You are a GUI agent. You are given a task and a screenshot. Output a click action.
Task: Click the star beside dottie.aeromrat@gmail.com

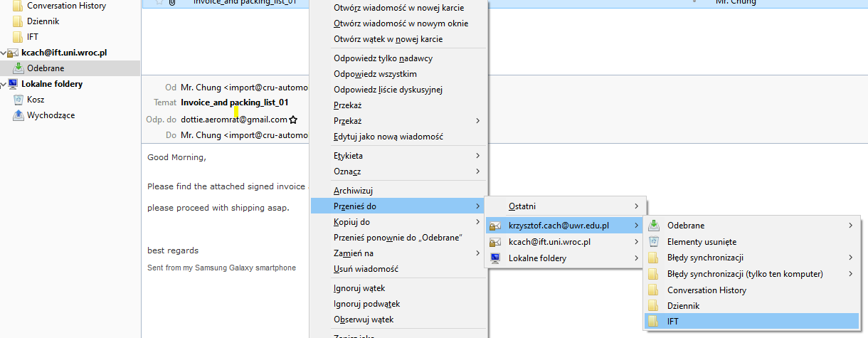click(293, 120)
